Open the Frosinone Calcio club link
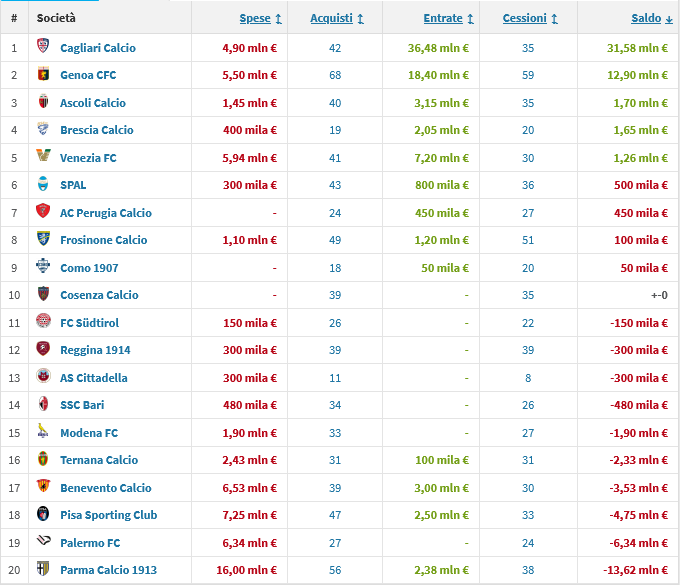Viewport: 680px width, 585px height. click(104, 240)
